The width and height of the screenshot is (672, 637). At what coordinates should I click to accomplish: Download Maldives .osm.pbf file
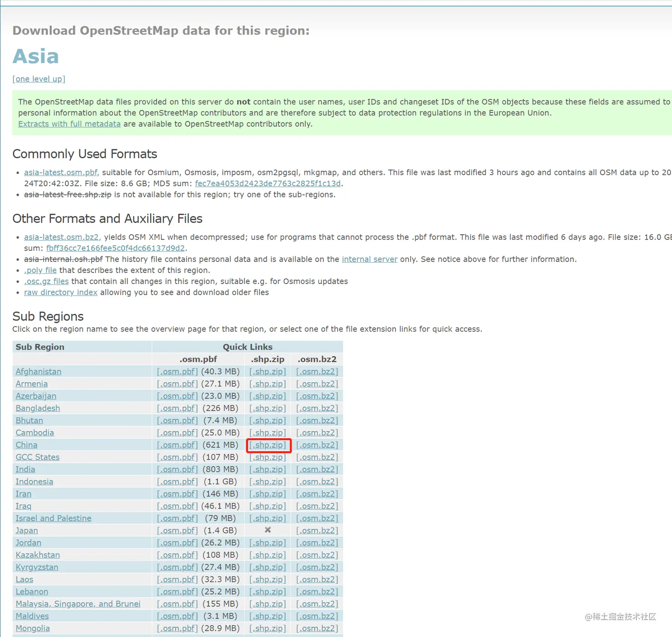pos(177,616)
